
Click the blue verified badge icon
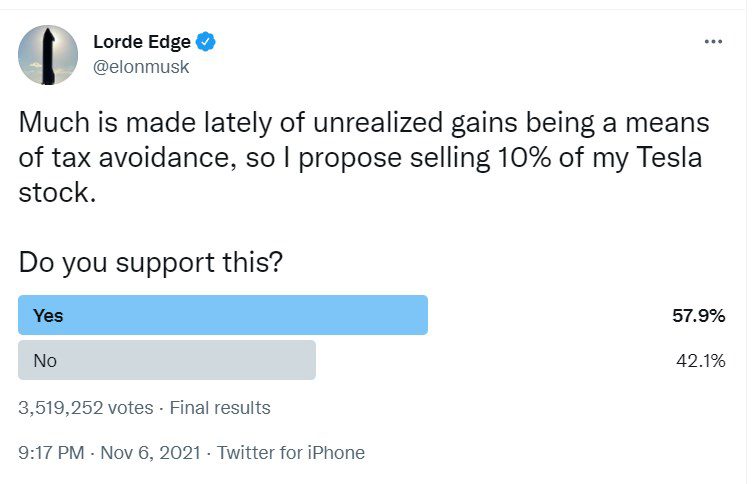[206, 42]
